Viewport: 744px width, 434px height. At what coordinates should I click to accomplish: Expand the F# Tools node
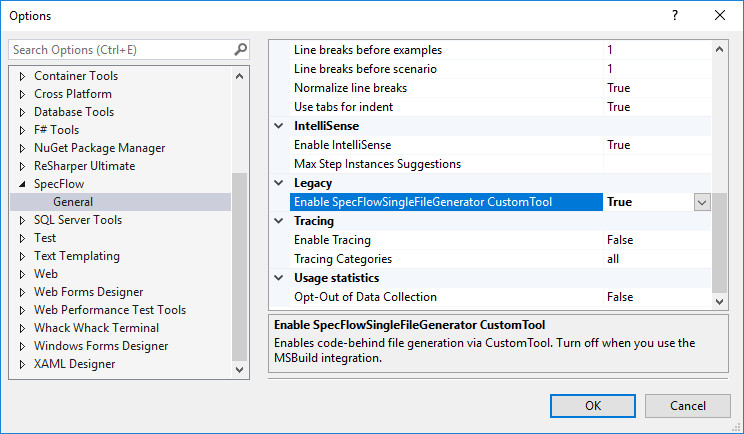tap(22, 130)
